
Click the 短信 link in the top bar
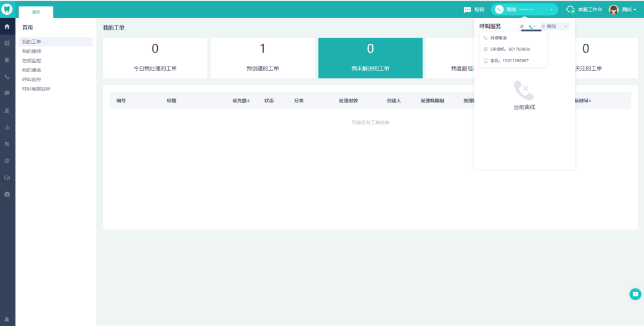point(479,9)
